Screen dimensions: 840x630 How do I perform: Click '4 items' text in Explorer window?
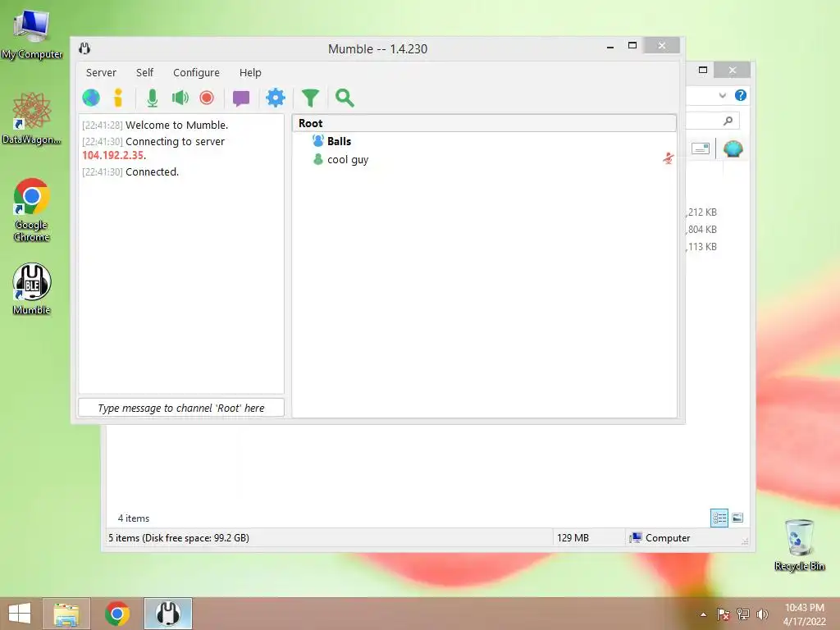coord(134,518)
